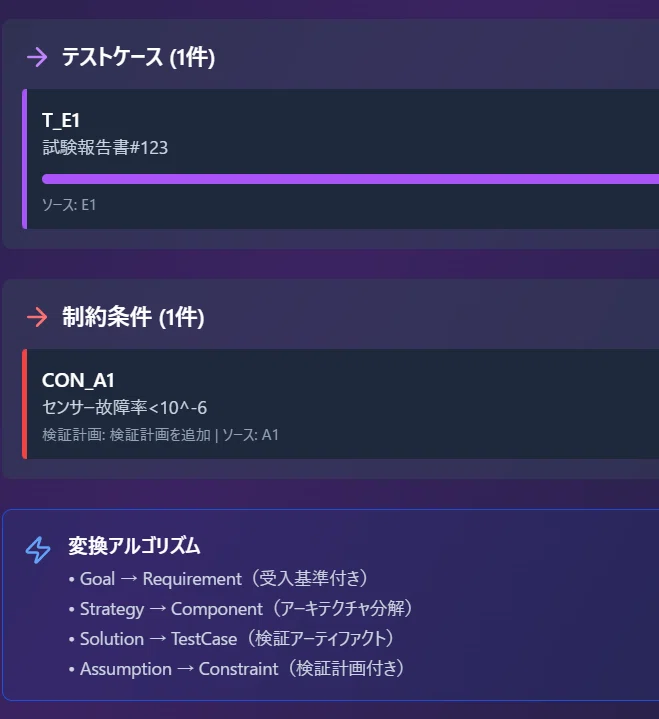Viewport: 659px width, 719px height.
Task: Click 試験報告書#123 description text
Action: coord(105,148)
